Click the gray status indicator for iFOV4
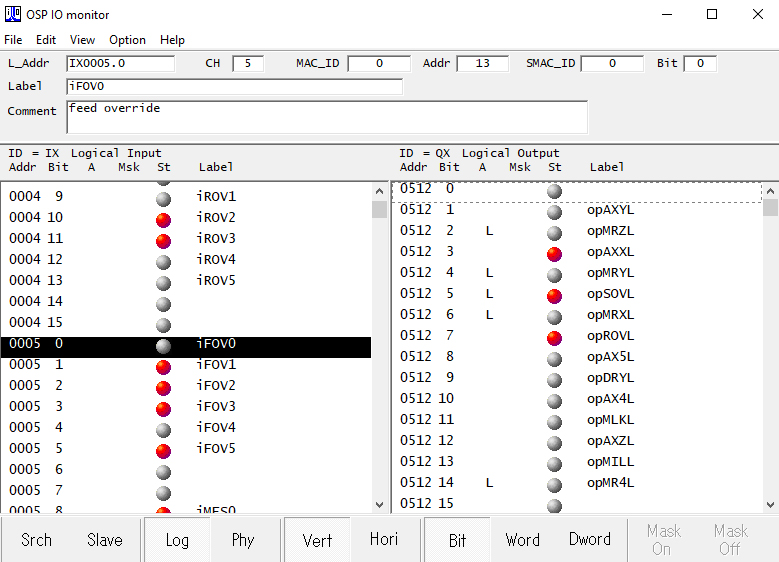 point(164,428)
